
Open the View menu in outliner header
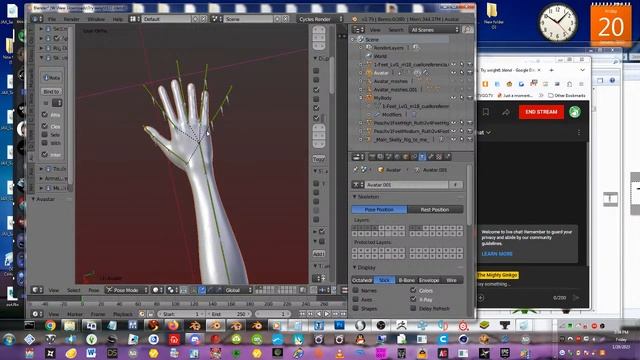375,30
